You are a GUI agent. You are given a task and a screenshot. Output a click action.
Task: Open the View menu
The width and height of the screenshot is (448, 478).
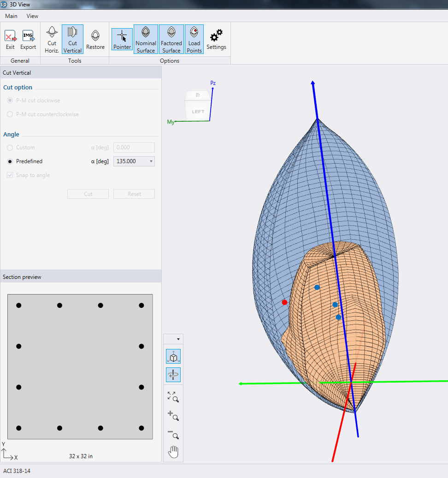point(32,16)
